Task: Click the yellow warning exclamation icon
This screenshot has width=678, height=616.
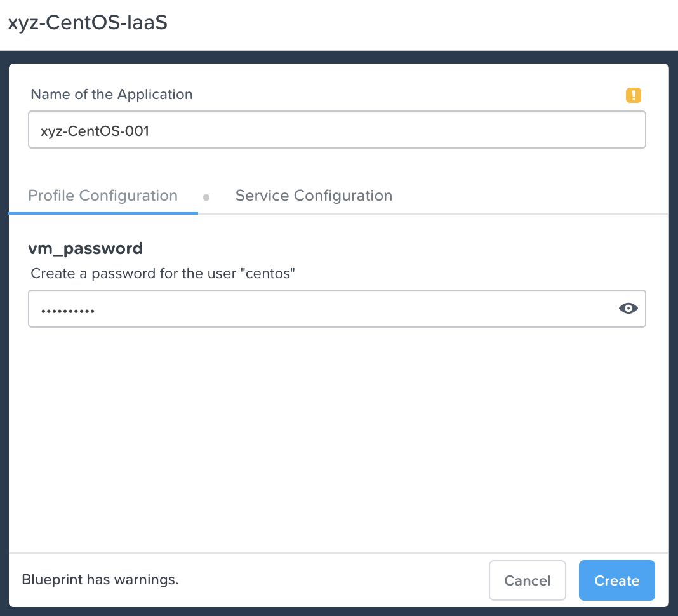Action: (x=634, y=95)
